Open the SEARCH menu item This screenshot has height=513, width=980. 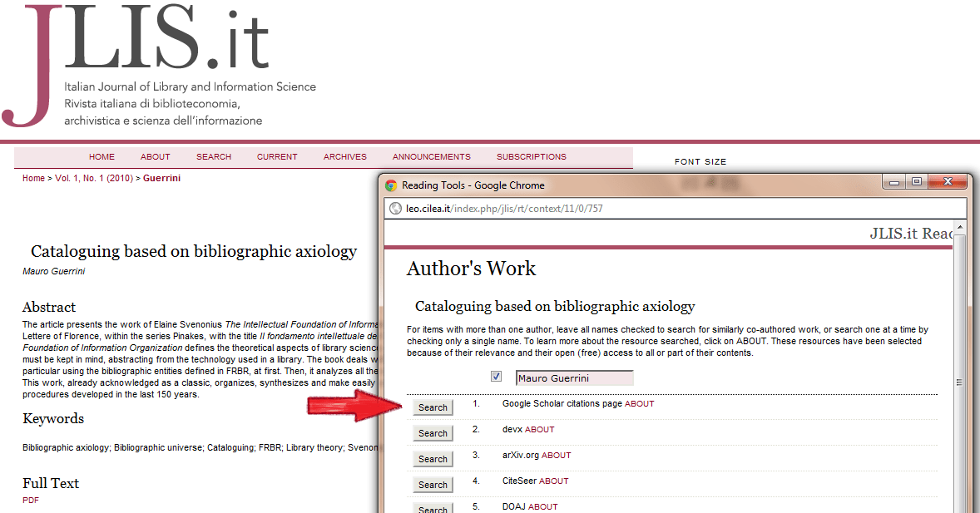[x=214, y=157]
